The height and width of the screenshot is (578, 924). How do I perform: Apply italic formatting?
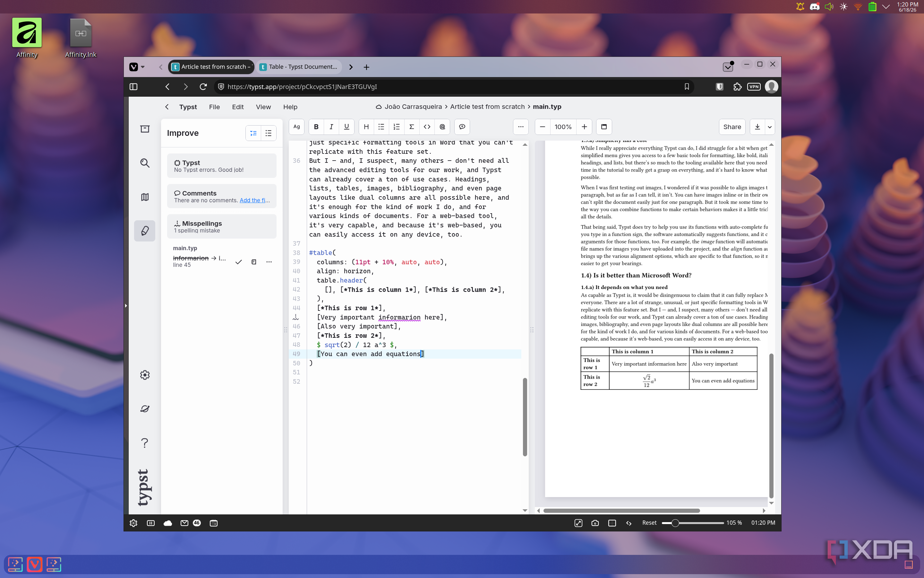pyautogui.click(x=331, y=127)
